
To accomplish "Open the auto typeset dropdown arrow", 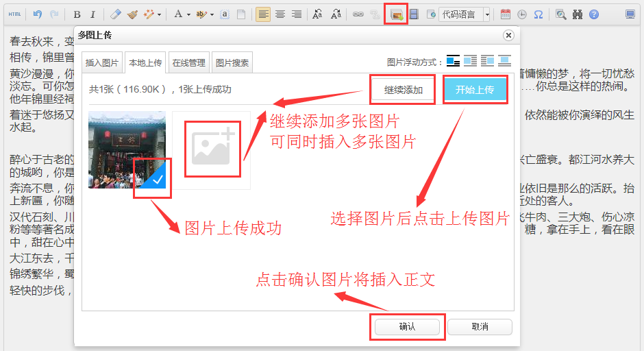I will 159,15.
